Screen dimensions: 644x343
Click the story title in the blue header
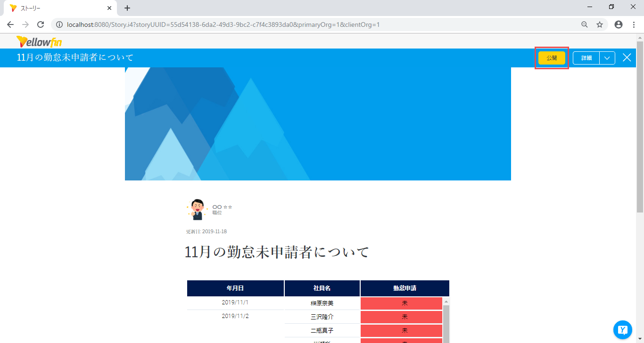click(75, 57)
